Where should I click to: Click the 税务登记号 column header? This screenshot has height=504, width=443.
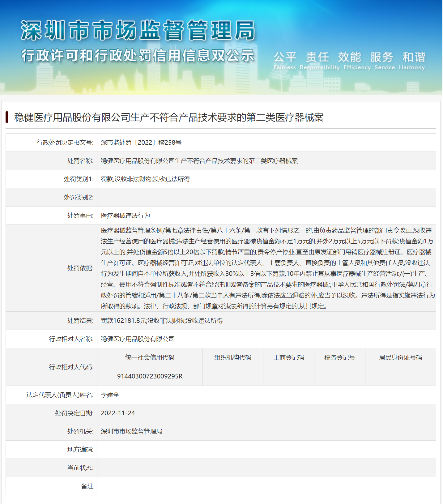tap(339, 357)
